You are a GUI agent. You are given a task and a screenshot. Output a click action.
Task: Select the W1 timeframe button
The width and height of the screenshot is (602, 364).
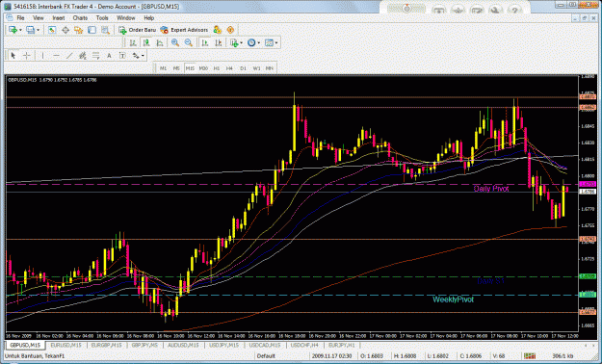pos(256,68)
